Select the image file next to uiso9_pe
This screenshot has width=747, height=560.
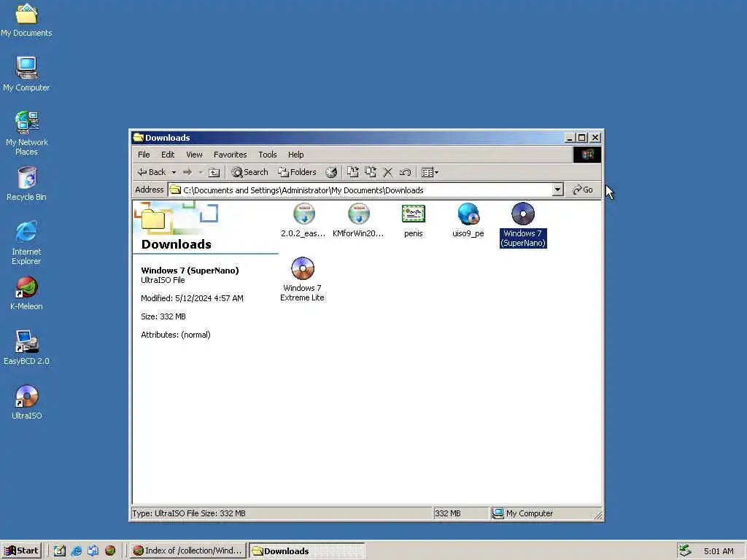tap(413, 220)
